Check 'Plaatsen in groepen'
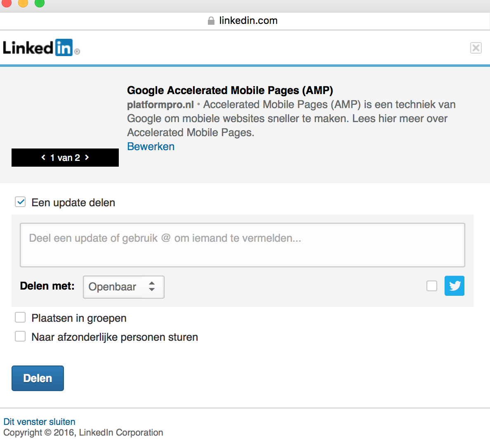 tap(20, 317)
